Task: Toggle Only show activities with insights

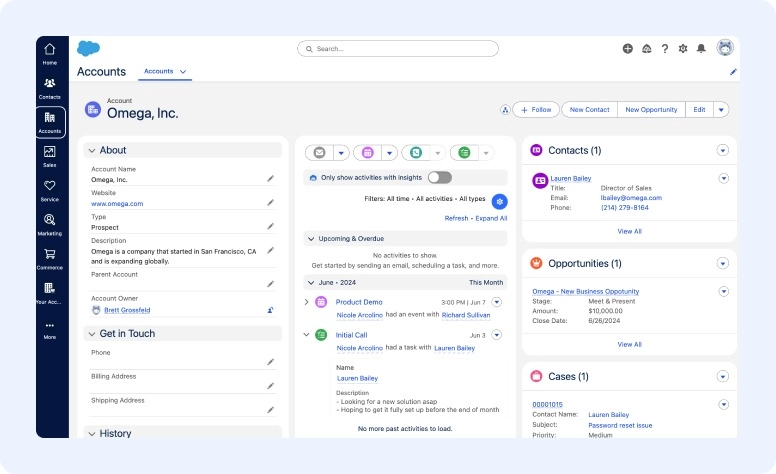Action: click(440, 178)
